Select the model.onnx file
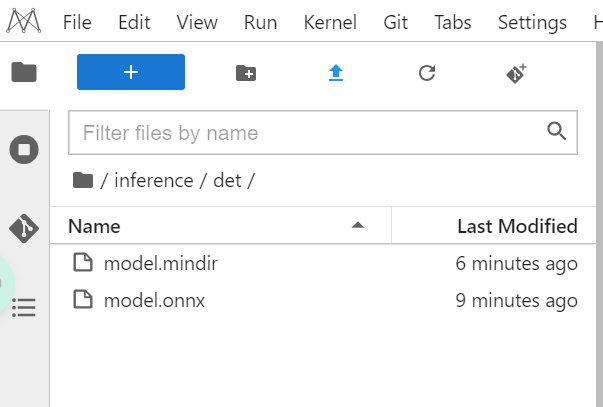This screenshot has height=407, width=603. [x=154, y=299]
